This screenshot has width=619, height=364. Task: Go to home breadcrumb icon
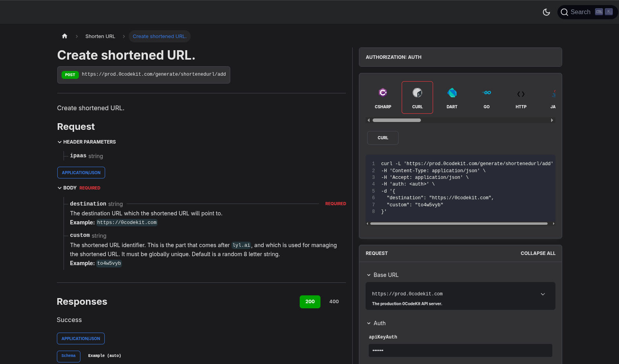coord(65,36)
